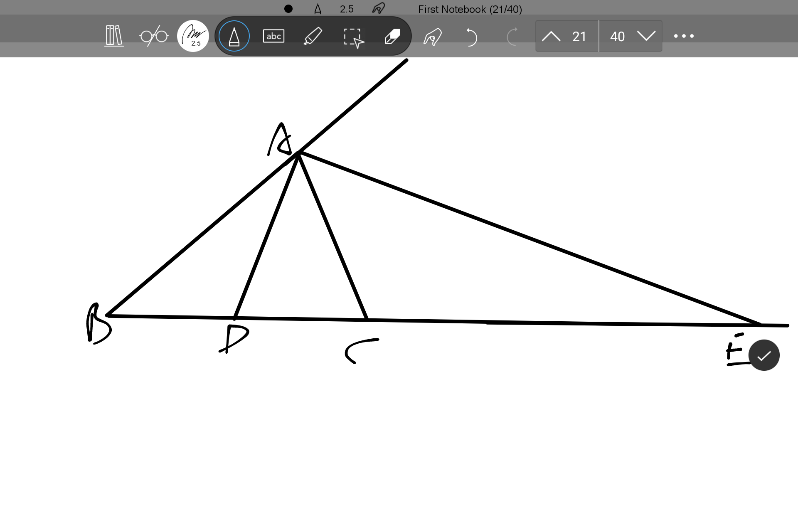Undo the last stroke
798x532 pixels.
coord(471,37)
